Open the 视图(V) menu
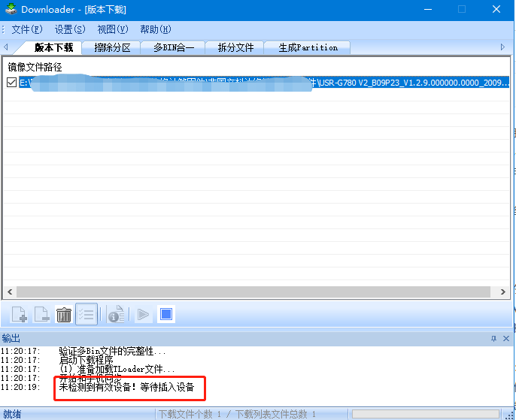 [x=113, y=29]
